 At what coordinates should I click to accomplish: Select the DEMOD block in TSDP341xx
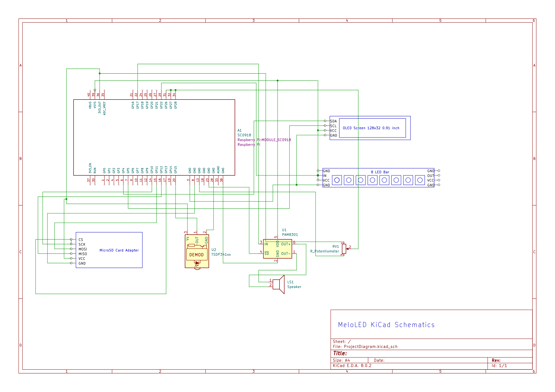pos(197,255)
